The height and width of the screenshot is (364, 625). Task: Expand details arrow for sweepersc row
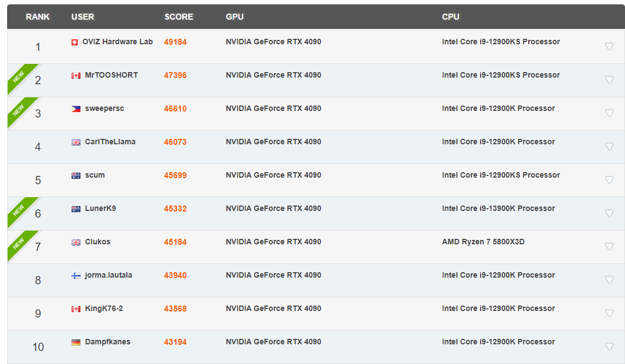[x=609, y=114]
